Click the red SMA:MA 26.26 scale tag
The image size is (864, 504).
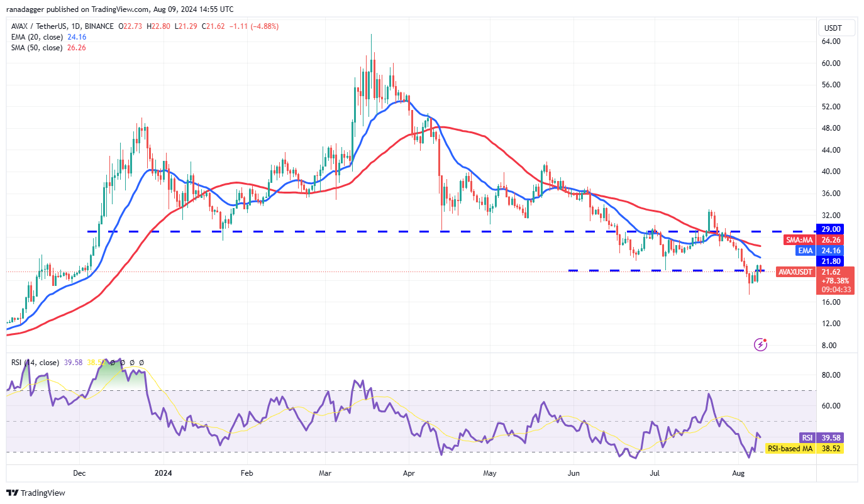(815, 240)
